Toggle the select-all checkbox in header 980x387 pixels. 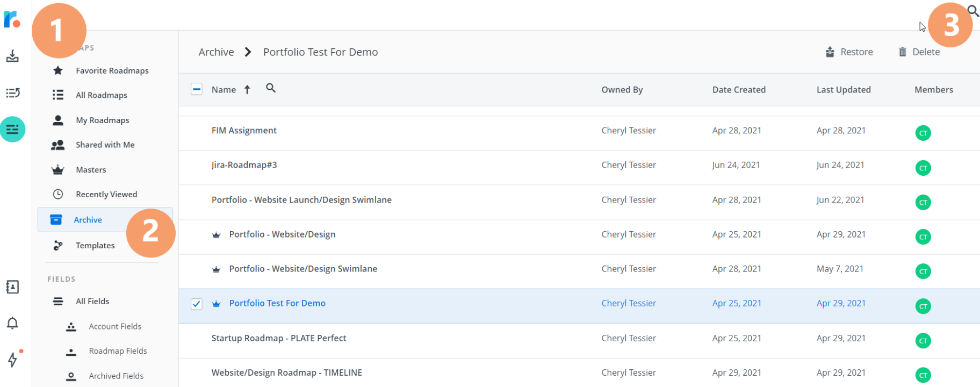[197, 89]
